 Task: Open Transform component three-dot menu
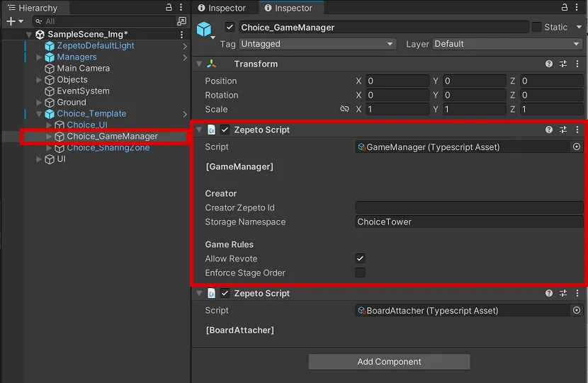tap(577, 64)
